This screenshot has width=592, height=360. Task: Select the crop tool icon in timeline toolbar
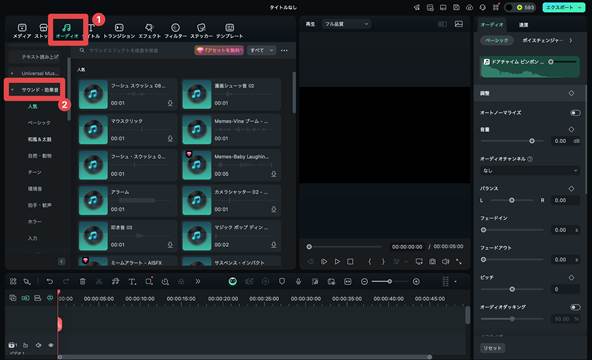149,281
